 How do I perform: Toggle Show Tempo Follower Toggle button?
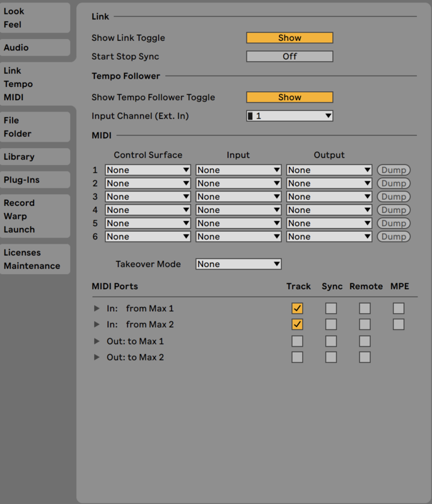[289, 98]
